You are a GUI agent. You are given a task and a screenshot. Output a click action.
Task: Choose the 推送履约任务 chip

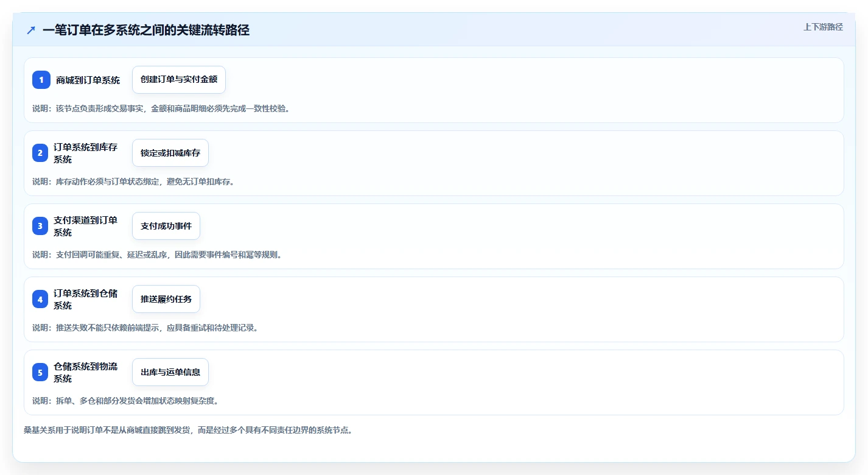tap(166, 299)
